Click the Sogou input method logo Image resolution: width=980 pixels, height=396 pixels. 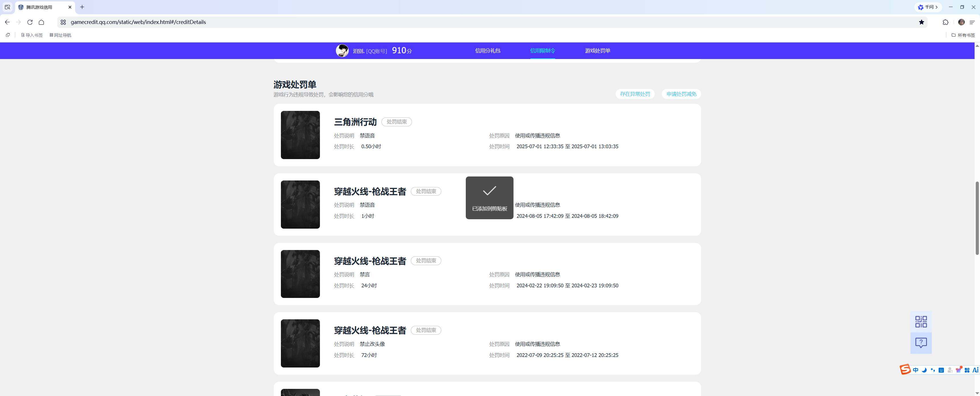[905, 369]
